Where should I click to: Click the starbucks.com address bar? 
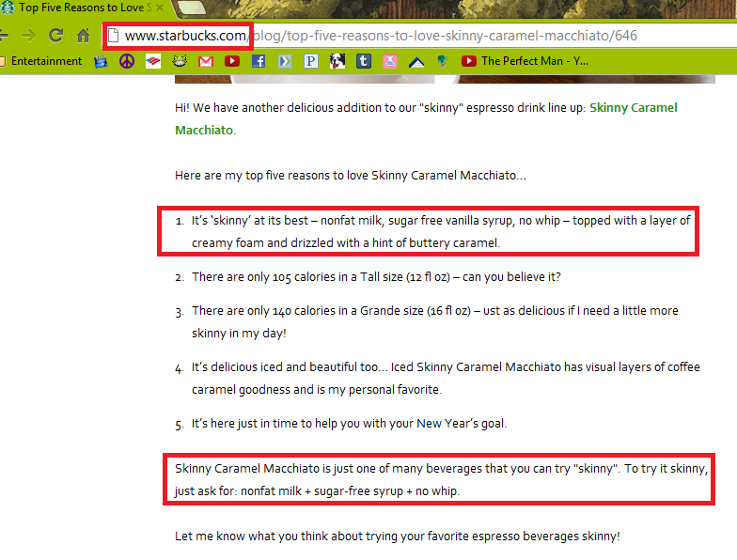tap(418, 36)
